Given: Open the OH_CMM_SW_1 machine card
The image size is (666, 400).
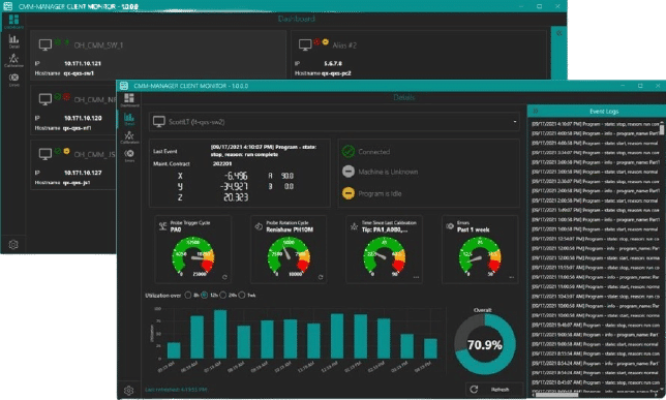Looking at the screenshot, I should point(158,54).
